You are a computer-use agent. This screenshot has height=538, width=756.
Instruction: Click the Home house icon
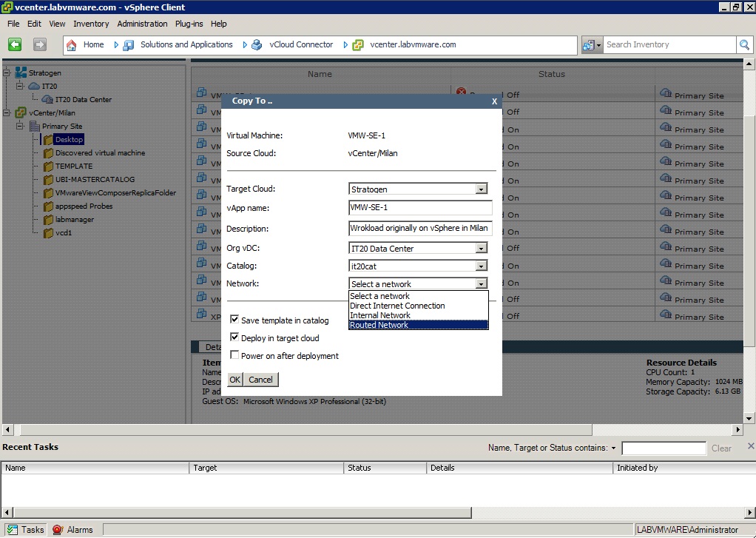71,45
